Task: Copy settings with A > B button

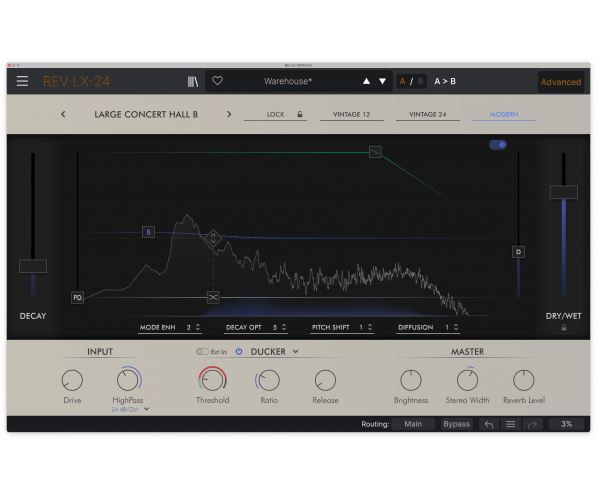Action: [x=445, y=81]
